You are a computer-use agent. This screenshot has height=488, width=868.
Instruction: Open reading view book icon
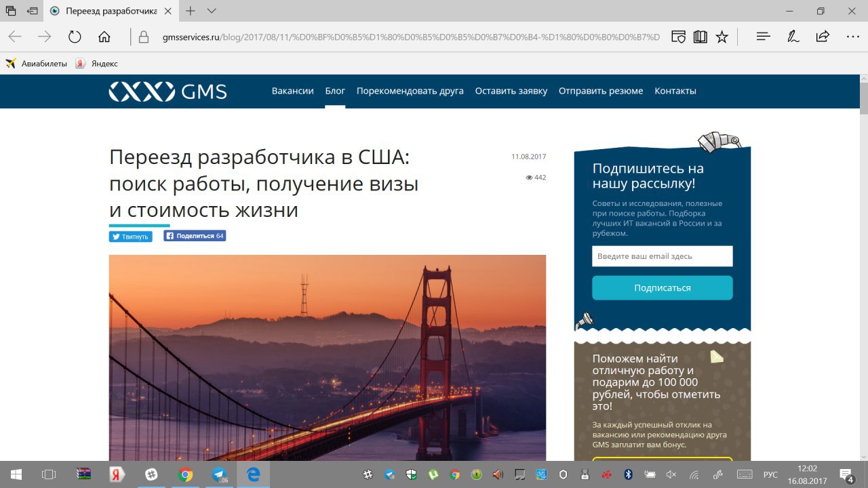tap(701, 37)
